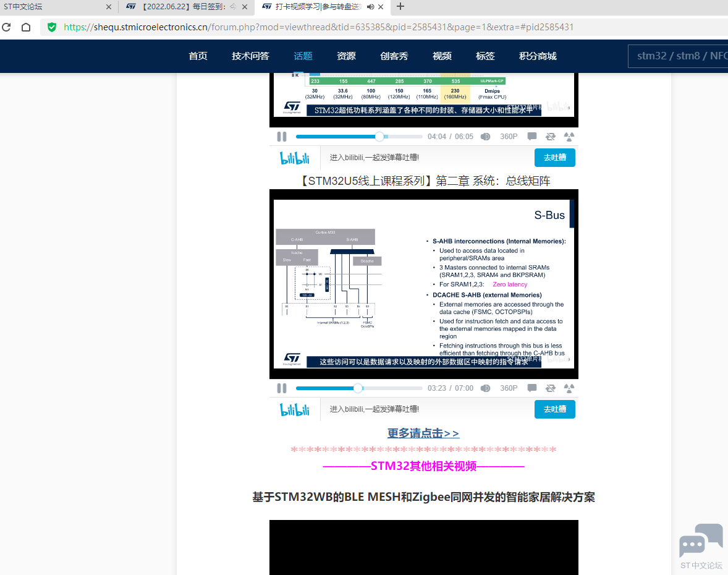The height and width of the screenshot is (575, 728).
Task: Change S-Bus video's 360P quality
Action: (509, 388)
